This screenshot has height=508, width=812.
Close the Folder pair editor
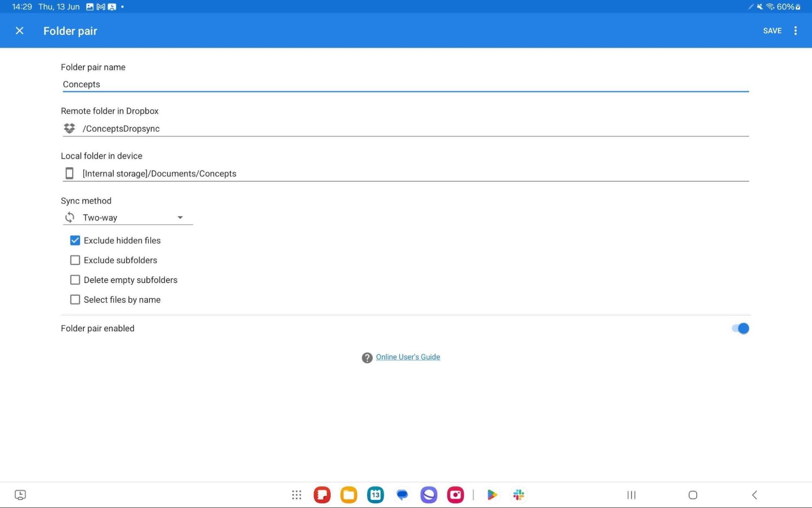tap(19, 31)
